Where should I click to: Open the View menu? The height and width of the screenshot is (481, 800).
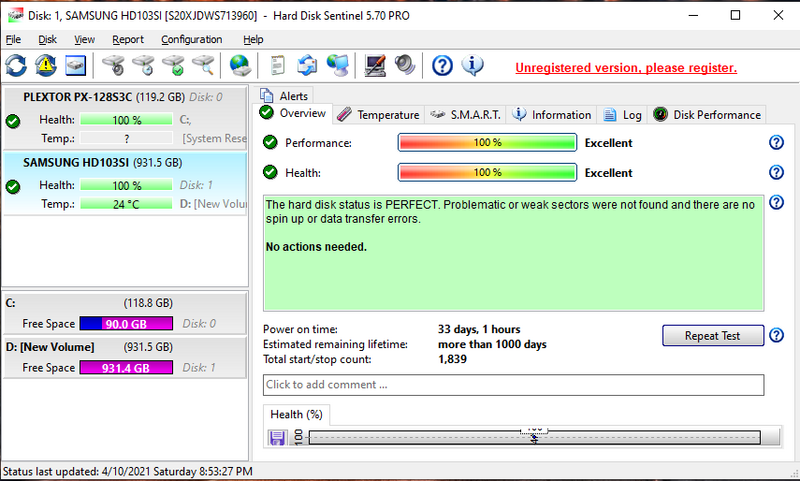(x=84, y=39)
